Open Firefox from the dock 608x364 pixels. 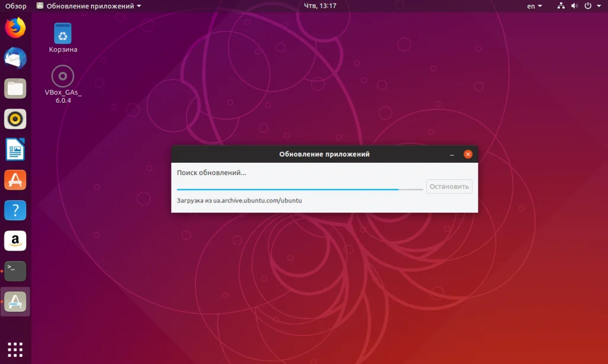click(15, 28)
